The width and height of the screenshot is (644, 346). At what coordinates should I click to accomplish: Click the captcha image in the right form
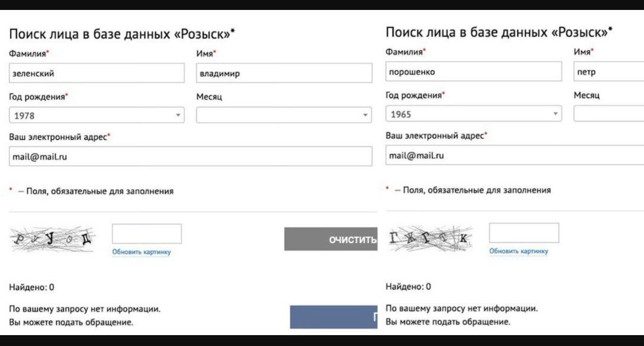tap(429, 238)
